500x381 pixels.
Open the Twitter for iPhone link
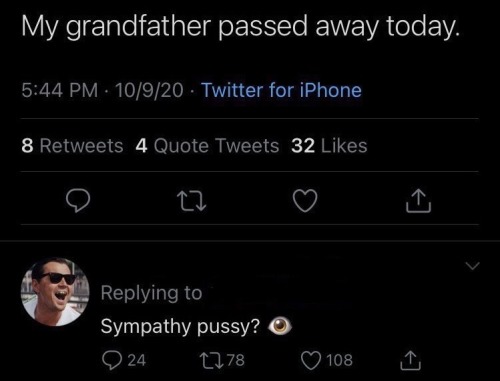(x=282, y=90)
